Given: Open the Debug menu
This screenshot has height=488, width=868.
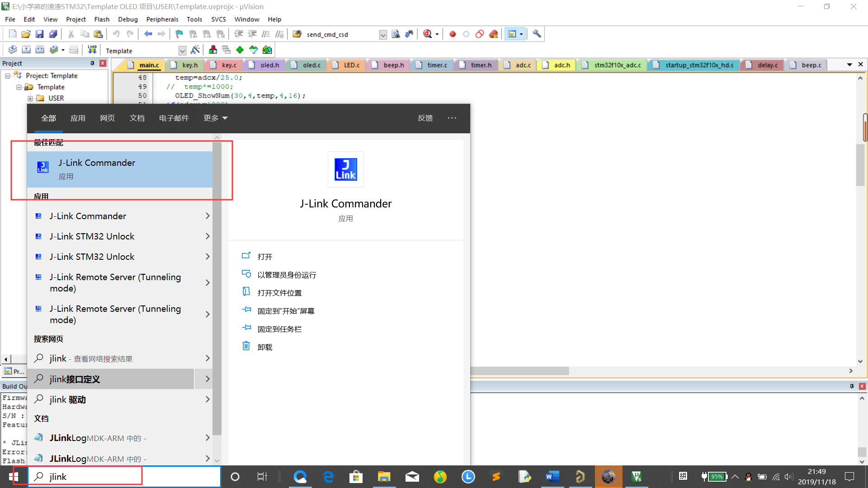Looking at the screenshot, I should (x=127, y=19).
